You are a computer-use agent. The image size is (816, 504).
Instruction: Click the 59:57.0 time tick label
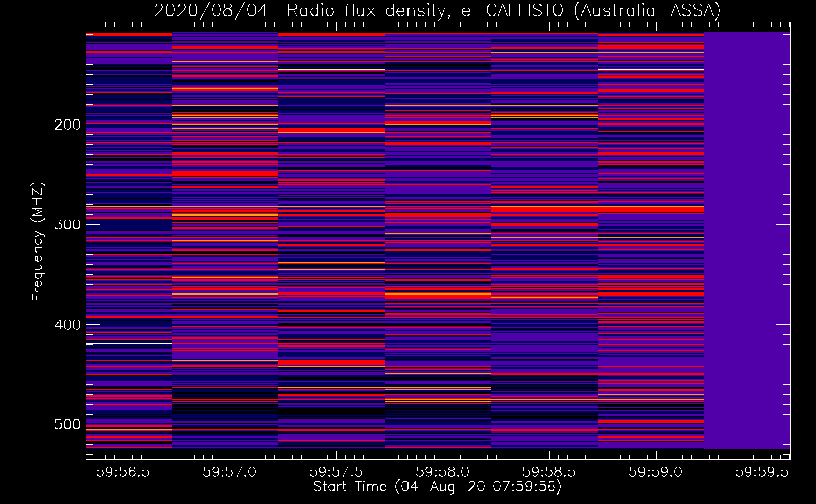229,472
